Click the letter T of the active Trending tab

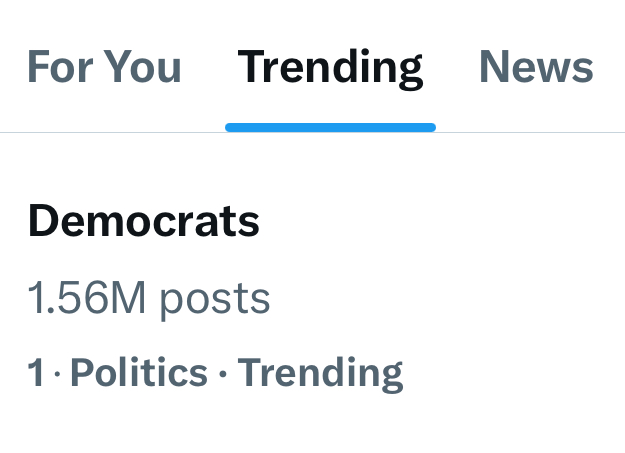[x=251, y=66]
